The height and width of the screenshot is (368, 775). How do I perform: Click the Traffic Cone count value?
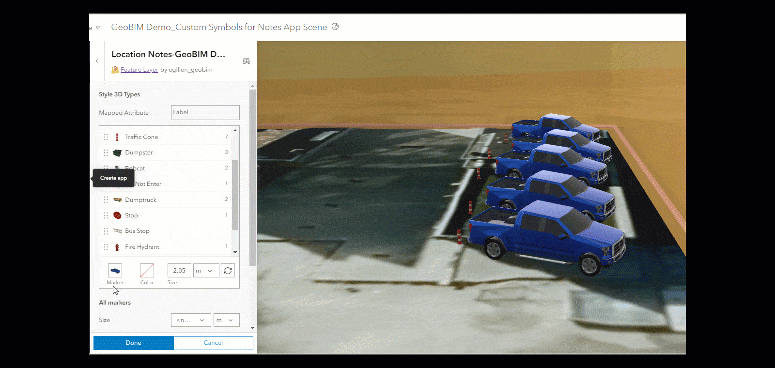226,137
